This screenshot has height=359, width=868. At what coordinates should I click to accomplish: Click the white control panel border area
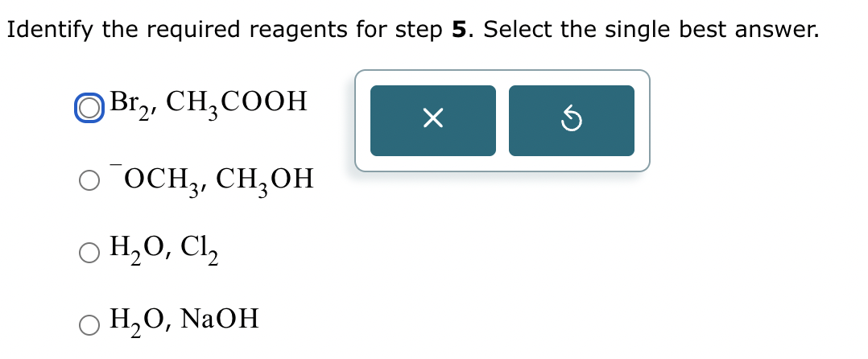502,77
